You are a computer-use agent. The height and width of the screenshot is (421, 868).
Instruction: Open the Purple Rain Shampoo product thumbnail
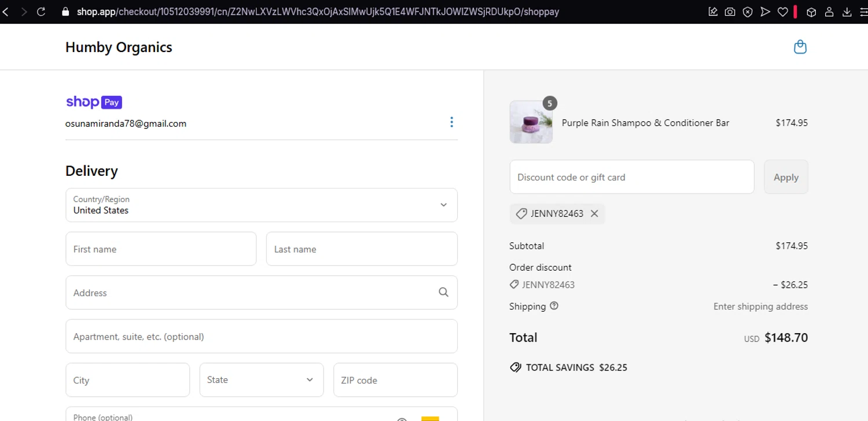pyautogui.click(x=531, y=122)
